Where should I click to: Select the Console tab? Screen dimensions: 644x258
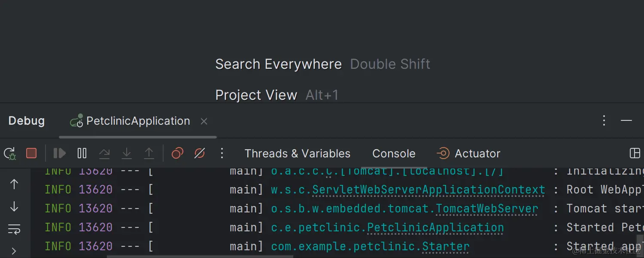pos(394,153)
